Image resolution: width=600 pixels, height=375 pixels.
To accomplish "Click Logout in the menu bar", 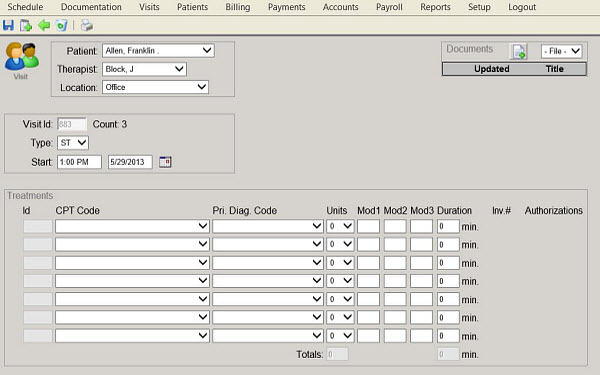I will (x=522, y=7).
